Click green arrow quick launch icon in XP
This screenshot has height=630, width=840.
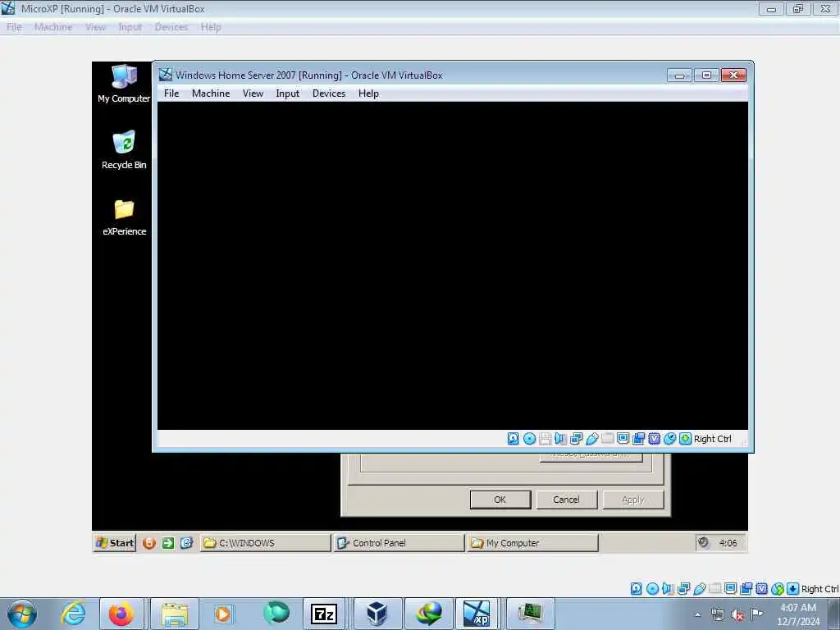(168, 543)
